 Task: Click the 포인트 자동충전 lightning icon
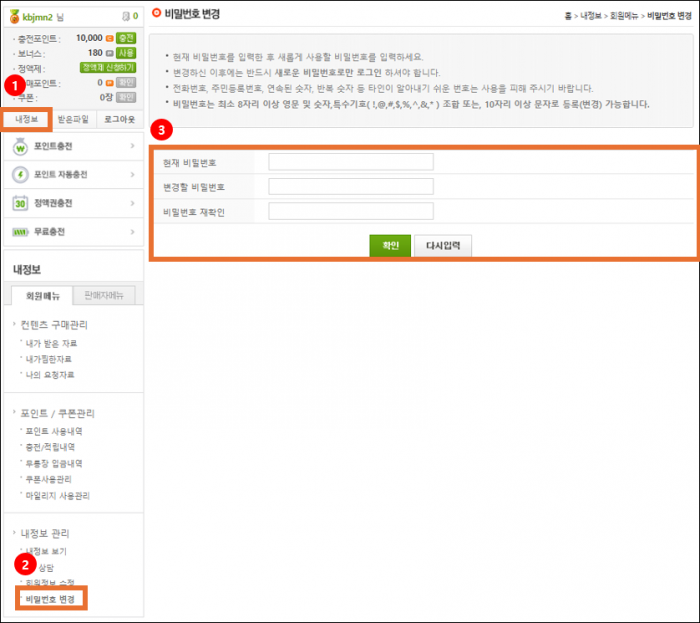[20, 175]
